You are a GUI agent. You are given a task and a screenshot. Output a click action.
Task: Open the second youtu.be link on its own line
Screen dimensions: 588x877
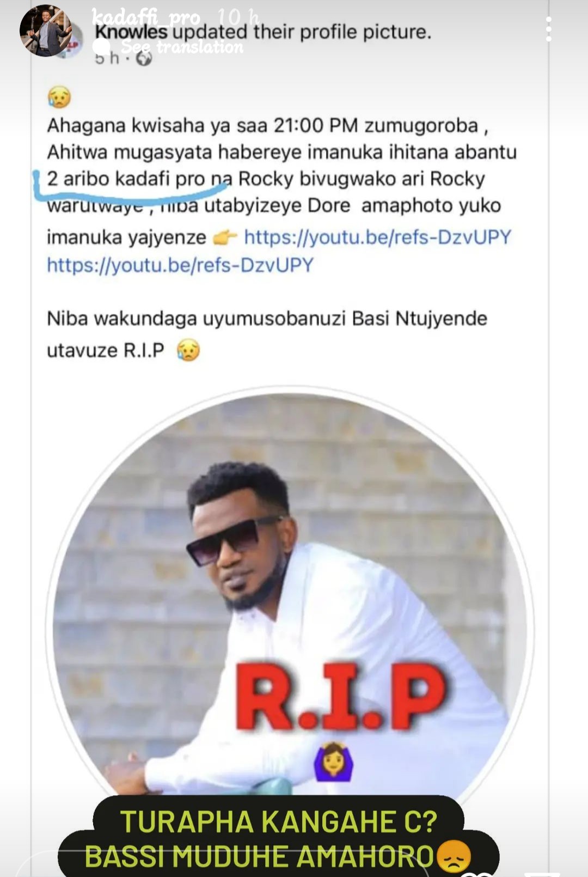(x=180, y=265)
